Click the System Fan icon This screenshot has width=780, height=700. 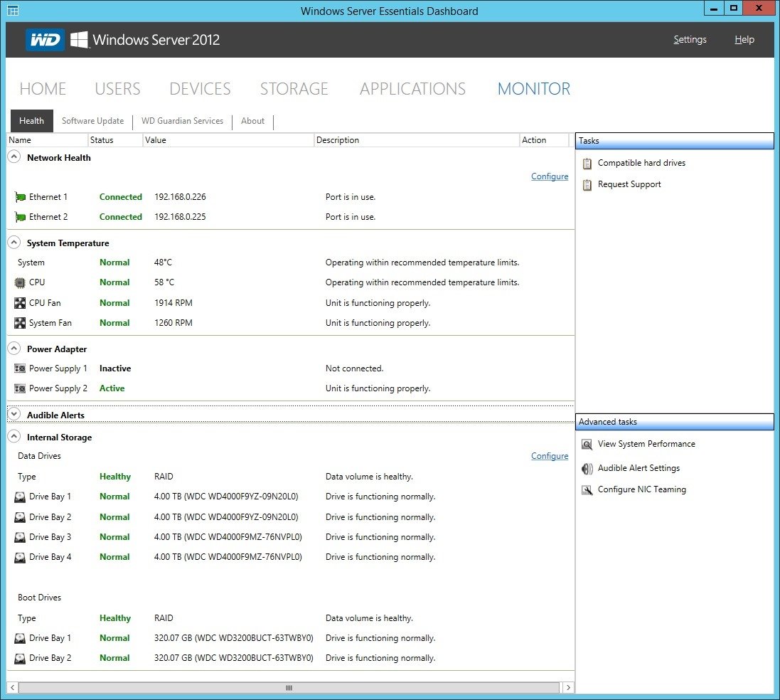(20, 323)
